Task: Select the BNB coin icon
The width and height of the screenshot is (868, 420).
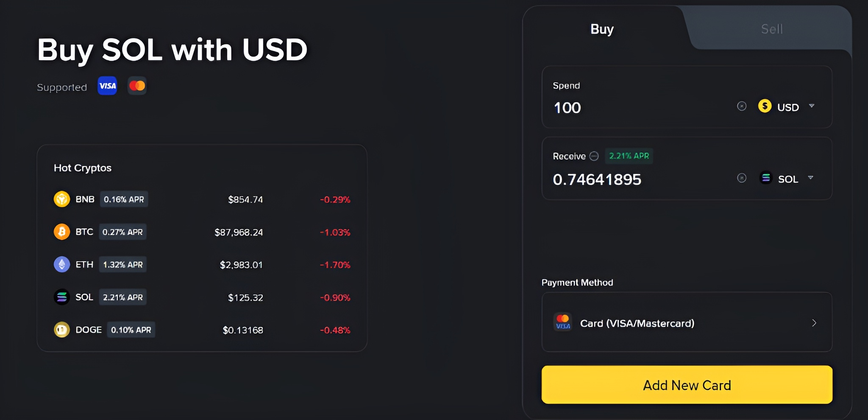Action: 62,199
